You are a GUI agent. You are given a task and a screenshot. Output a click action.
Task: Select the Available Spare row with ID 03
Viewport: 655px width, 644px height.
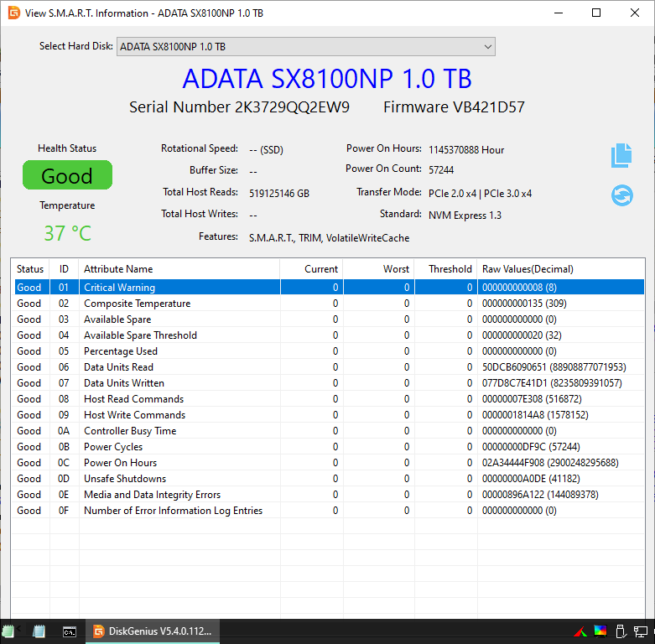tap(329, 319)
